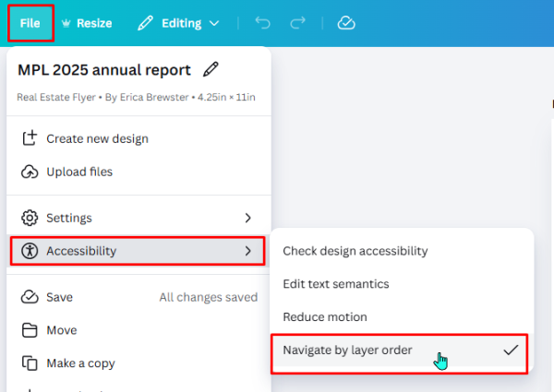Click the Resize button

click(87, 23)
